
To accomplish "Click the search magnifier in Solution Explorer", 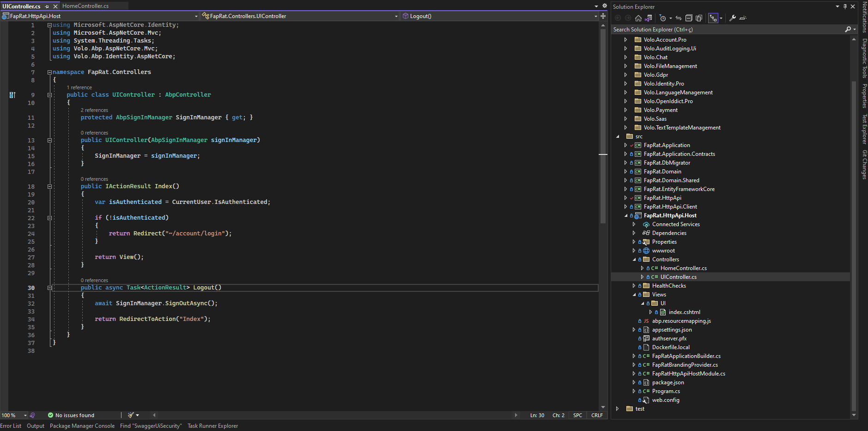I will pyautogui.click(x=848, y=30).
